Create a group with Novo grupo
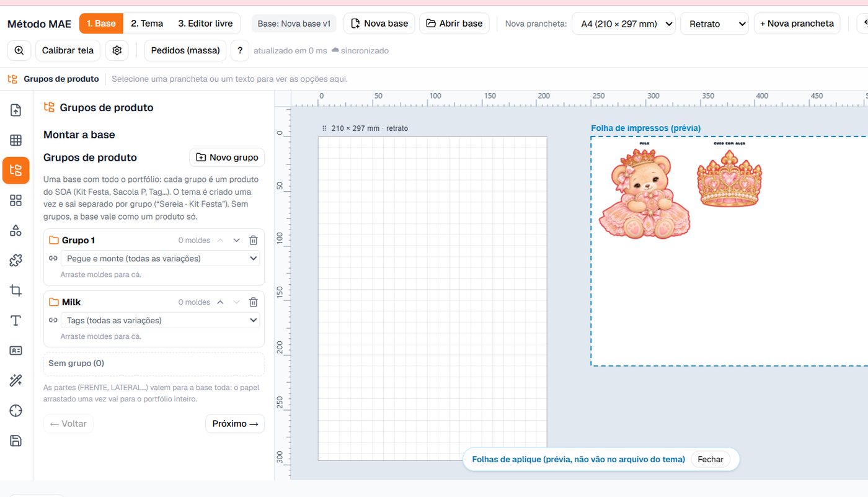 [x=227, y=158]
